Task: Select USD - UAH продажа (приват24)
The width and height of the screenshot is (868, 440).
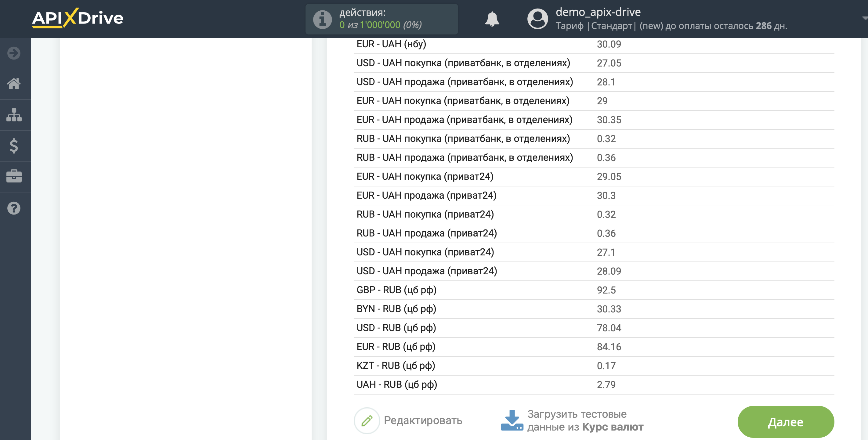Action: pyautogui.click(x=594, y=271)
